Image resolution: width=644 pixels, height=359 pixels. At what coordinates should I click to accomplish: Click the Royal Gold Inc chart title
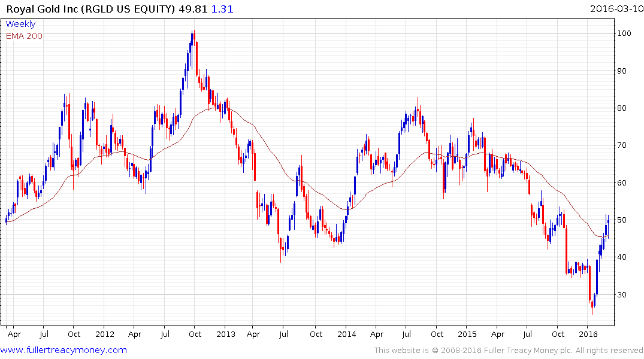coord(91,9)
